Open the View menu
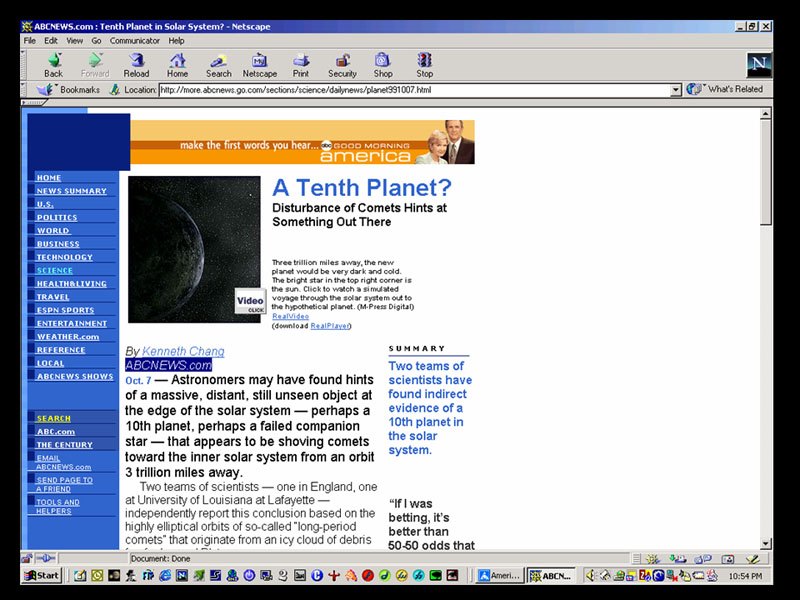This screenshot has width=800, height=600. click(x=74, y=40)
